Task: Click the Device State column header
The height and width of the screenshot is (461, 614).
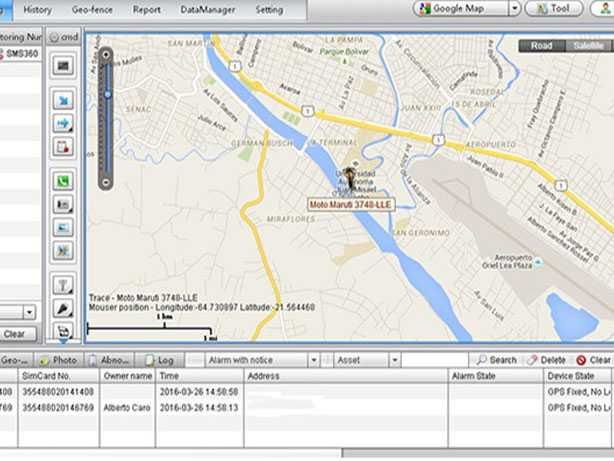Action: 578,376
